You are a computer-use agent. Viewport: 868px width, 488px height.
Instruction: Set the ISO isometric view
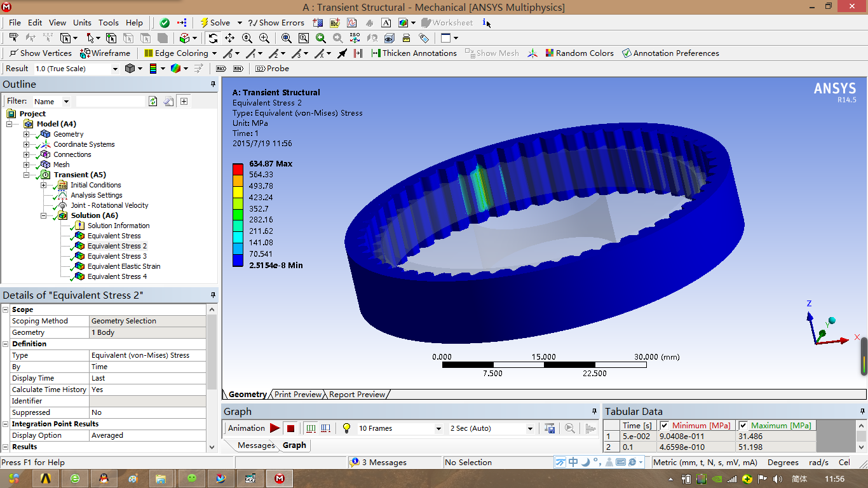click(355, 38)
